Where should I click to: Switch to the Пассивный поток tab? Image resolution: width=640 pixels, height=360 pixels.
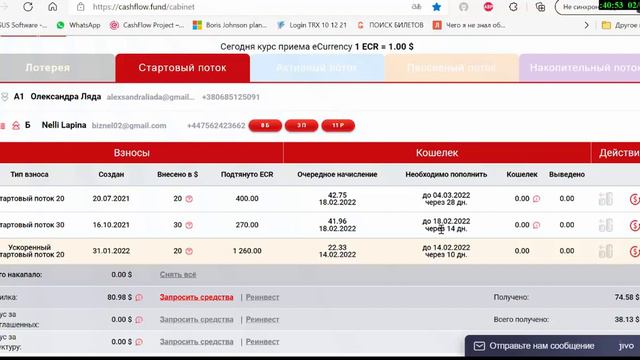451,68
